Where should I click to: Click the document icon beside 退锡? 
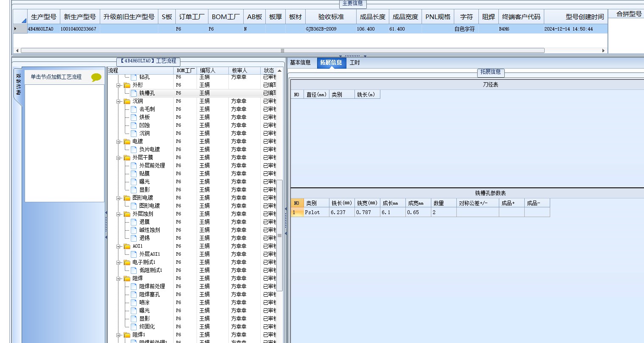point(134,238)
